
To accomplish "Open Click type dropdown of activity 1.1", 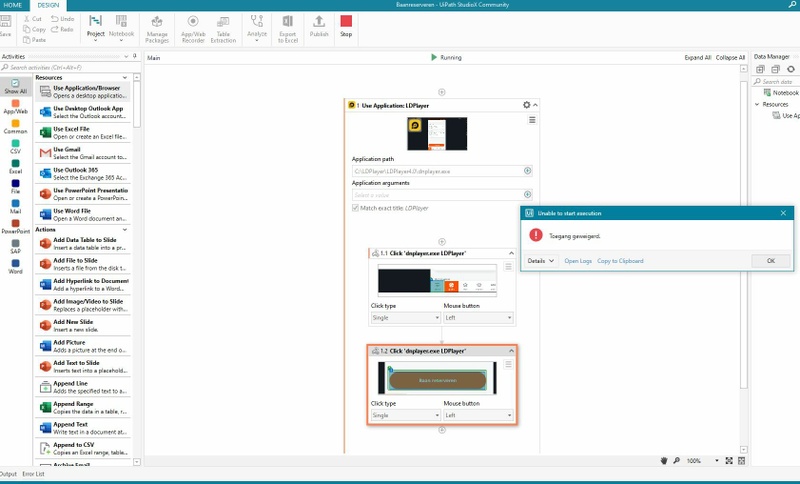I will [x=405, y=318].
